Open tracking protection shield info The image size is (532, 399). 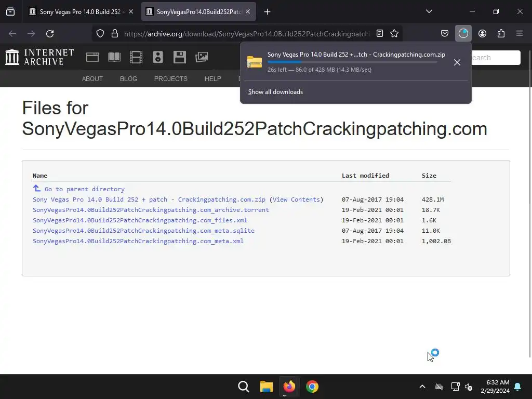pyautogui.click(x=100, y=33)
